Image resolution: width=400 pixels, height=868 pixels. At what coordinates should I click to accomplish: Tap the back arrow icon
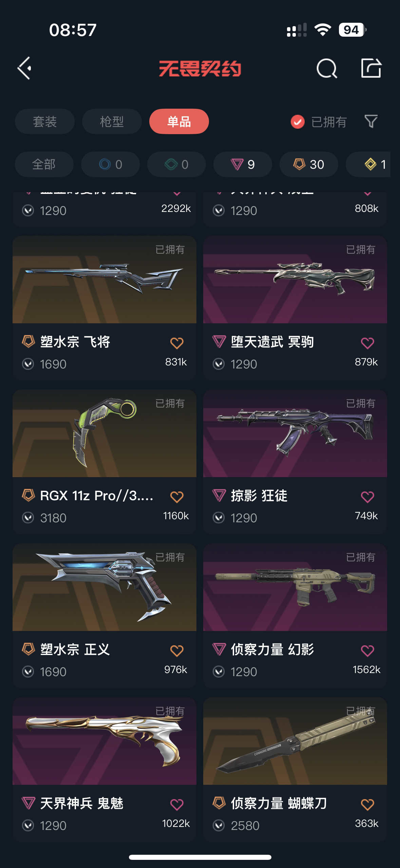24,68
